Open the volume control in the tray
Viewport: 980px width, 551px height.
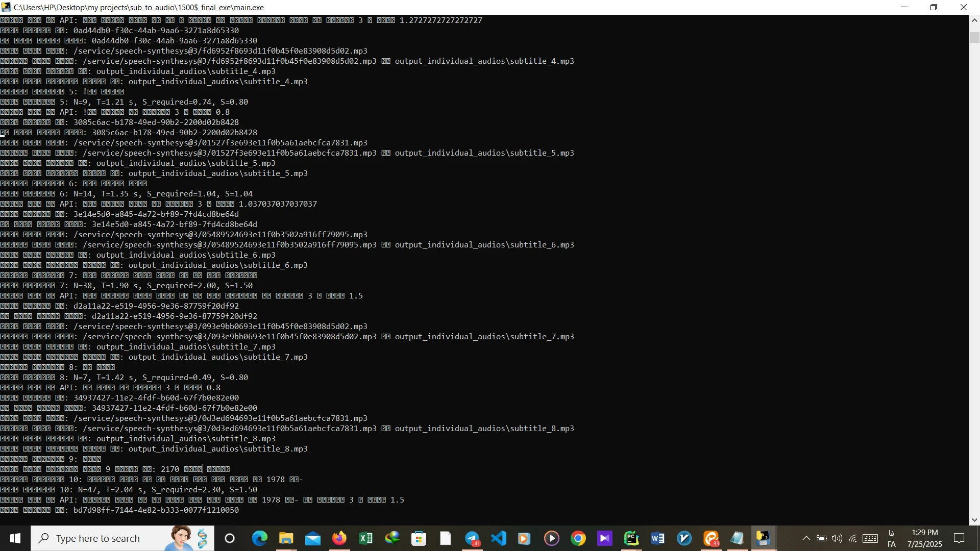pos(837,538)
